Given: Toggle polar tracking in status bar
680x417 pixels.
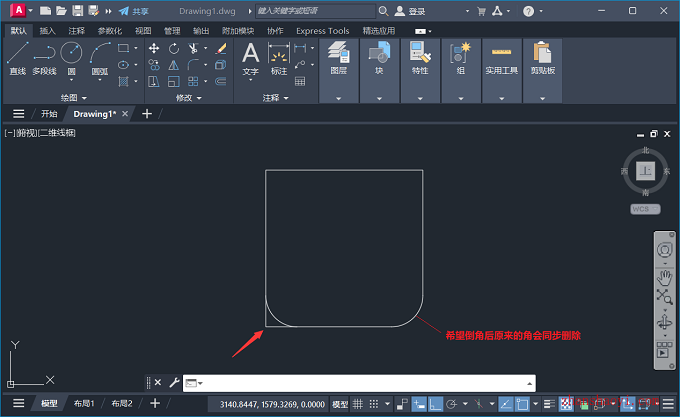Looking at the screenshot, I should (451, 404).
